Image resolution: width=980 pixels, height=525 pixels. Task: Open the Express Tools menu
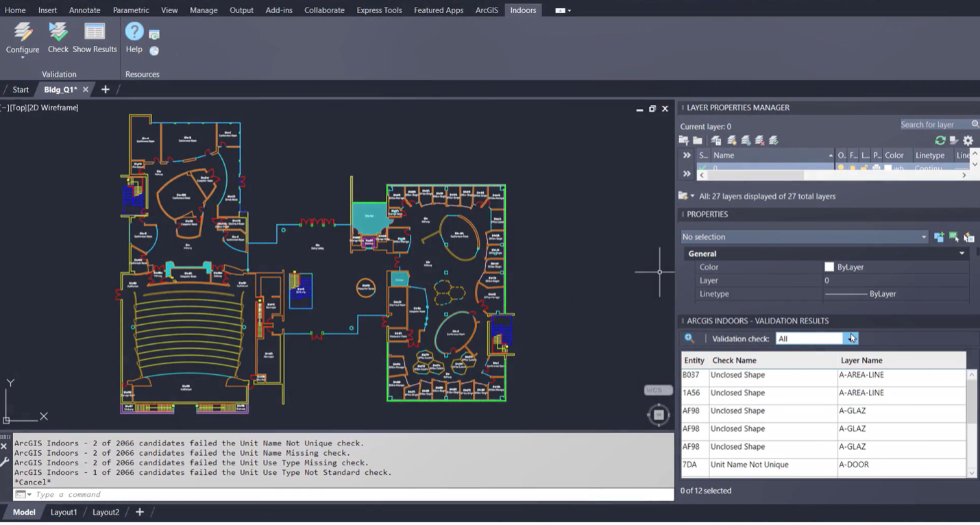coord(379,10)
